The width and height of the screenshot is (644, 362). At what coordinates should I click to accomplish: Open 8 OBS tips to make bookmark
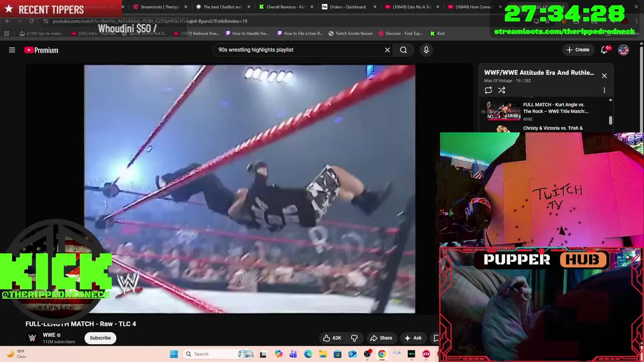coord(42,33)
